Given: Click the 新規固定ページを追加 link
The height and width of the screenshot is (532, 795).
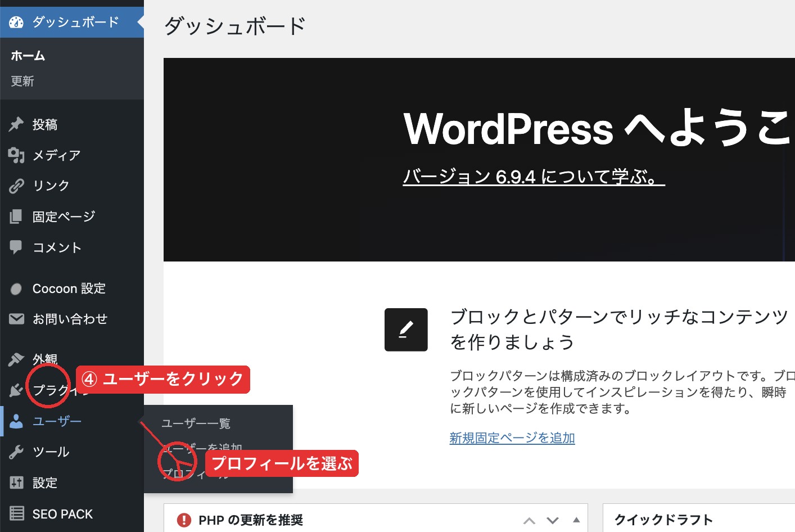Looking at the screenshot, I should 512,438.
